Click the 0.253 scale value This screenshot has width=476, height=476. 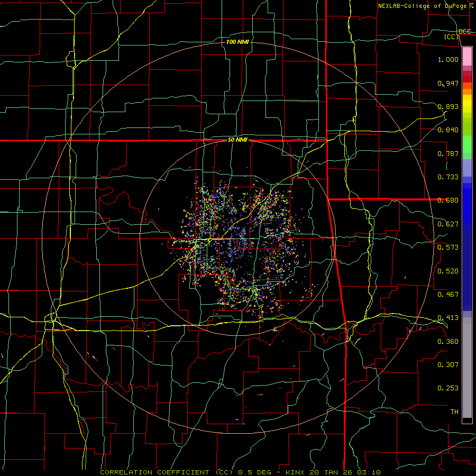(x=448, y=388)
